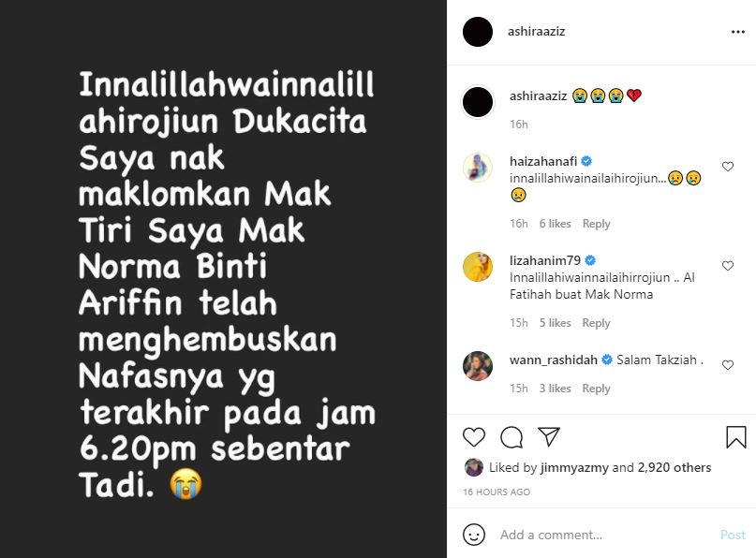Viewport: 756px width, 558px height.
Task: Focus the Add a comment field
Action: pyautogui.click(x=605, y=535)
